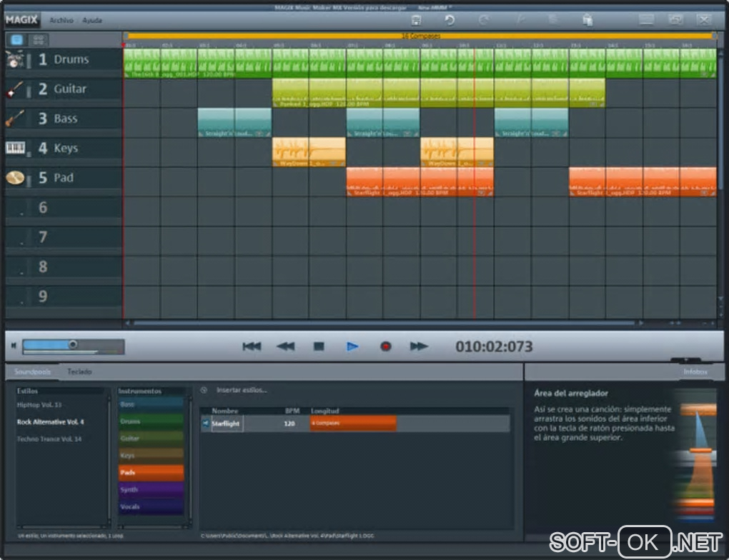Select the Guitar instrument category

coord(151,439)
